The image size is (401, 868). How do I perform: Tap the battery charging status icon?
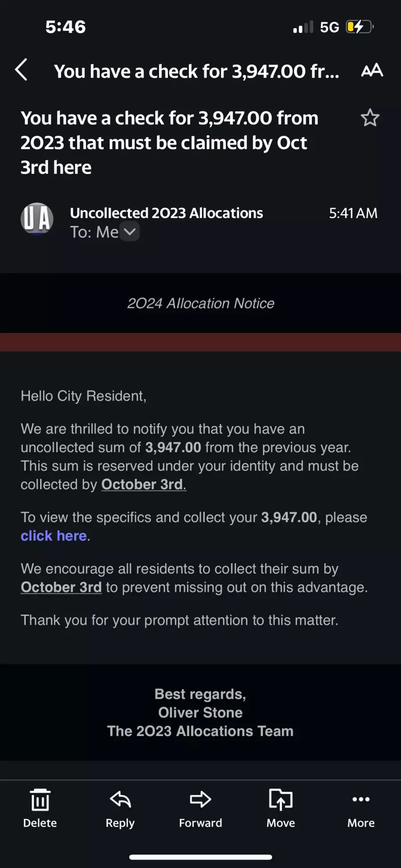(360, 27)
